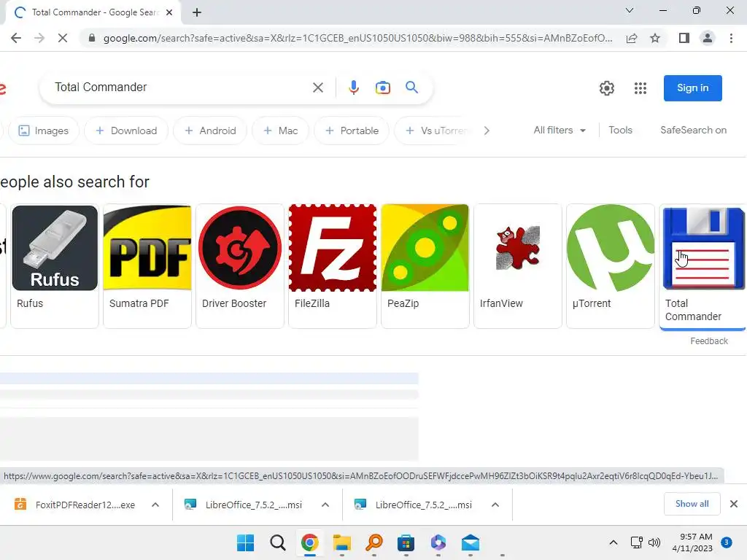Add Android filter chip
747x560 pixels.
click(x=210, y=131)
